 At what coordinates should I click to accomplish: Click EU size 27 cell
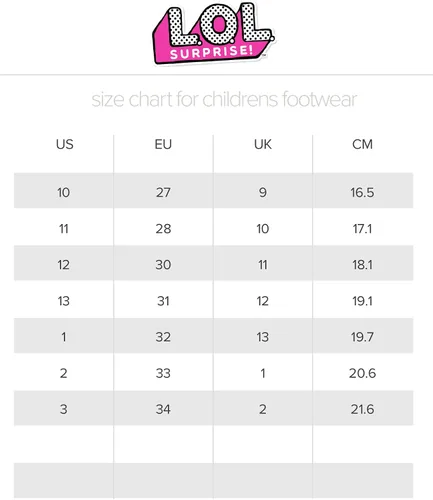[x=163, y=192]
